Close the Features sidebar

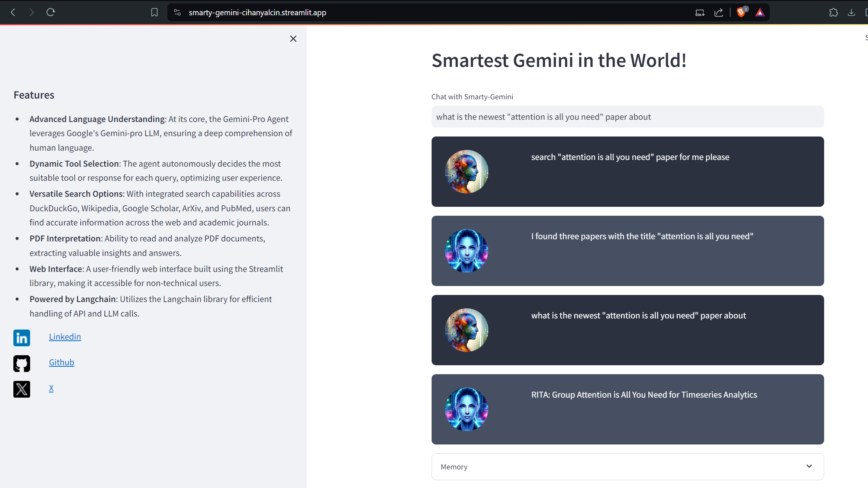[293, 39]
